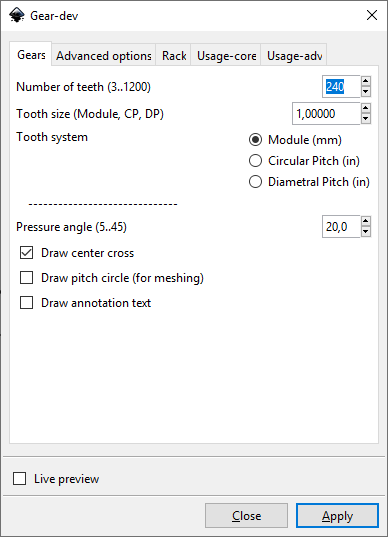
Task: Increase number of teeth with up arrow
Action: pyautogui.click(x=366, y=81)
